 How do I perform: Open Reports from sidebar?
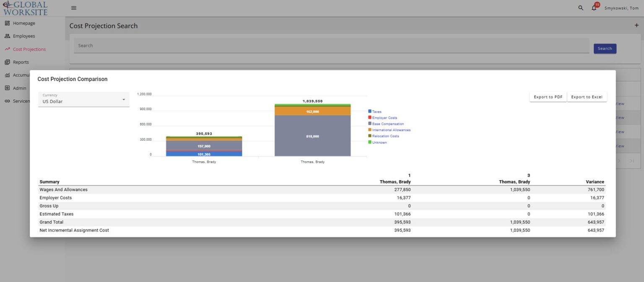[x=21, y=62]
